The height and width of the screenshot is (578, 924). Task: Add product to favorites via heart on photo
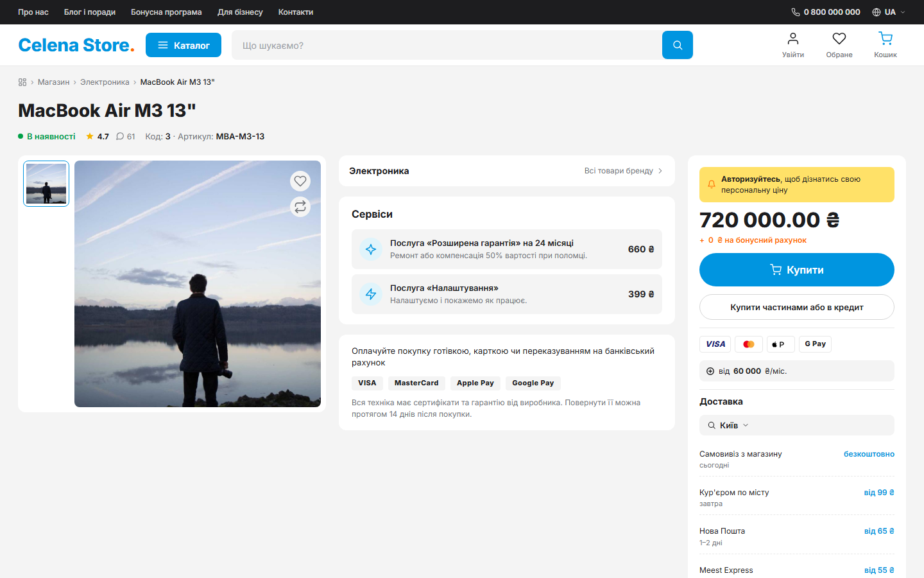point(300,181)
